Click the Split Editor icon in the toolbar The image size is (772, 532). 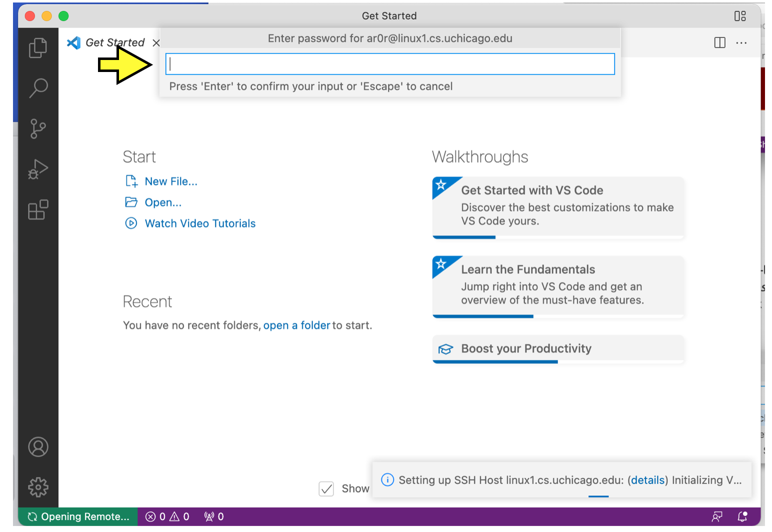719,42
